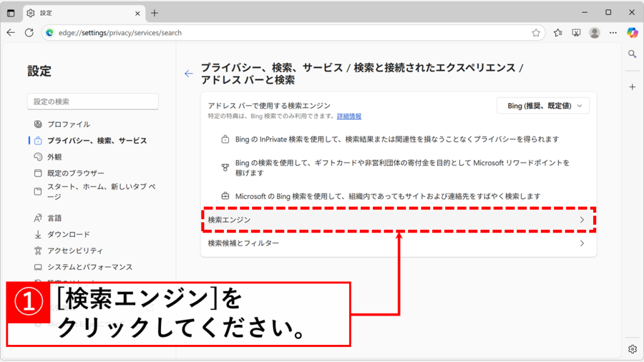This screenshot has width=644, height=362.
Task: Open the Favorites list toolbar icon
Action: pyautogui.click(x=558, y=33)
